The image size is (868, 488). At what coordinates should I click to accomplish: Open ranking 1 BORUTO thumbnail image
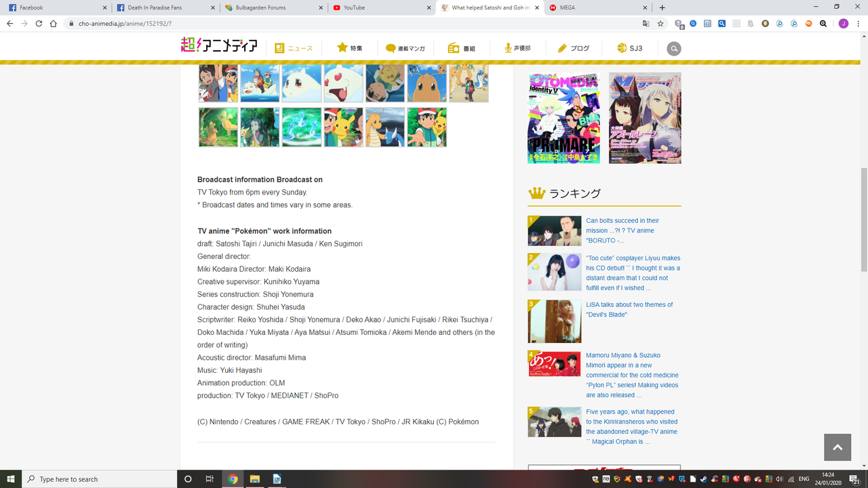pyautogui.click(x=555, y=231)
